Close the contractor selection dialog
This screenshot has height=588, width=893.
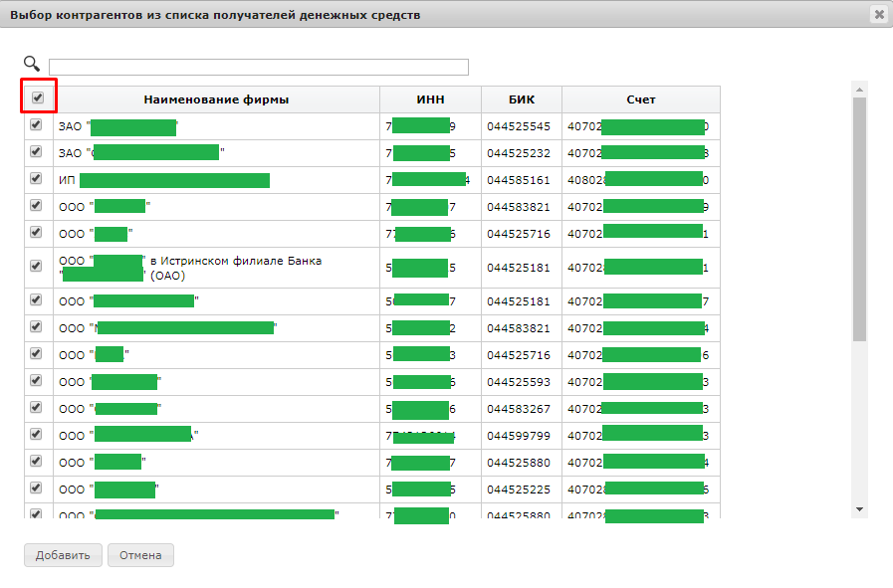click(878, 14)
